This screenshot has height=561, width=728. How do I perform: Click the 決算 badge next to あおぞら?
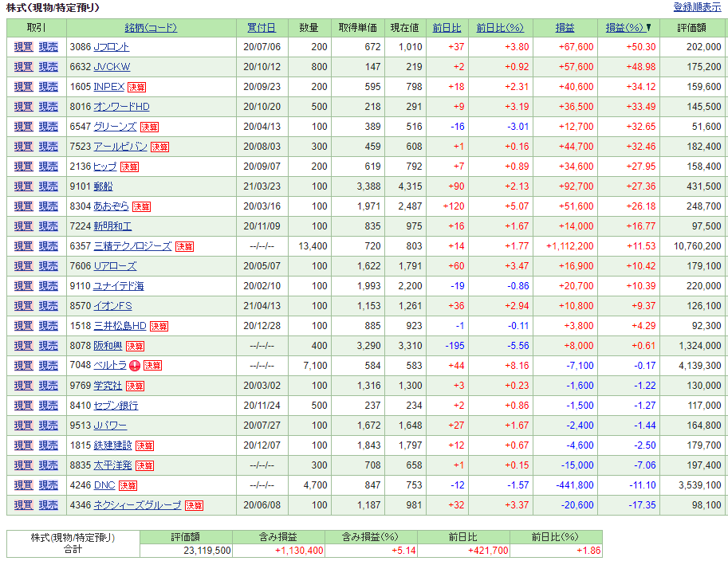tap(142, 207)
